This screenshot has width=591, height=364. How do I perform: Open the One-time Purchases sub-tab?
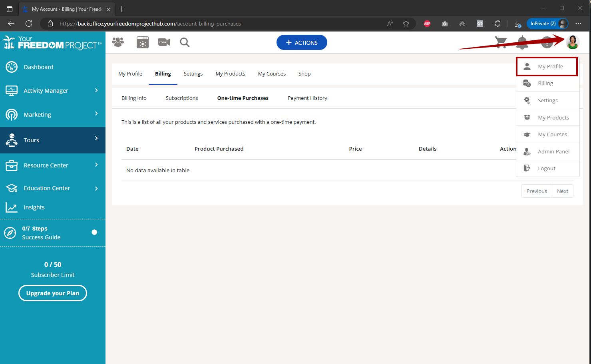tap(243, 98)
